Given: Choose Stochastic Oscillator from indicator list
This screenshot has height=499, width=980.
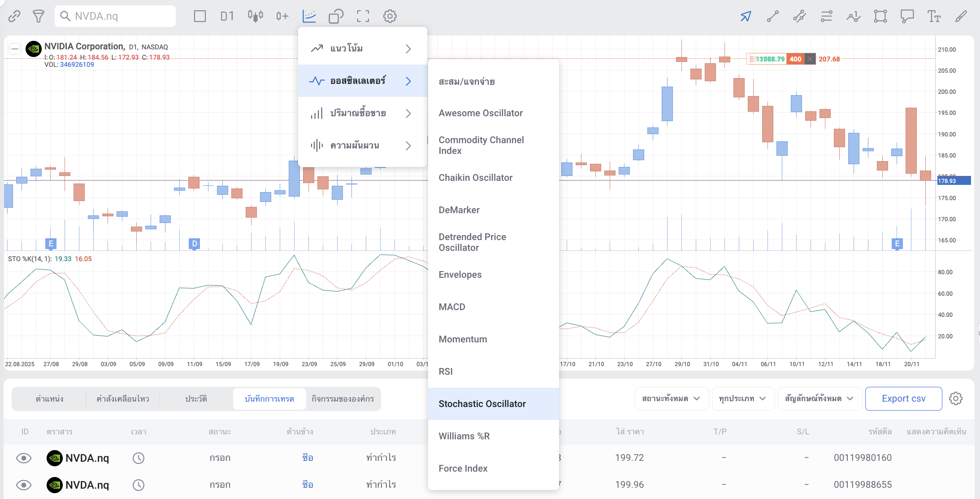Looking at the screenshot, I should click(482, 404).
